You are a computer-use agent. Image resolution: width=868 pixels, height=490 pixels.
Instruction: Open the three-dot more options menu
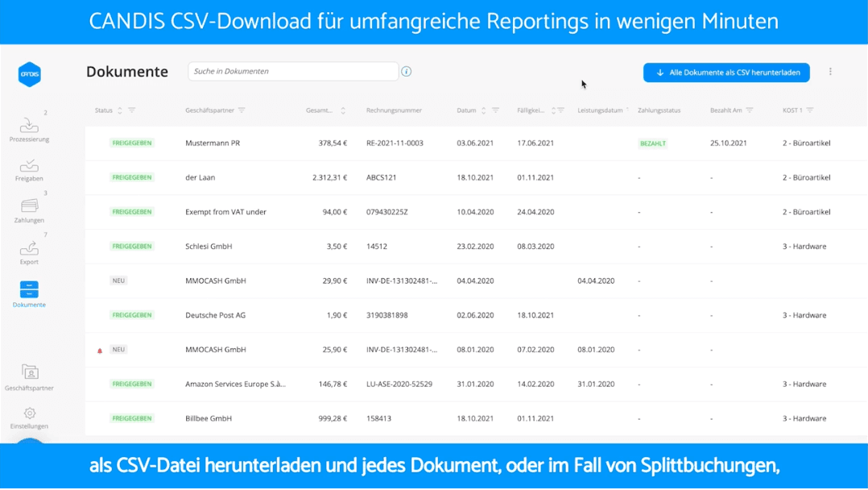(x=830, y=72)
